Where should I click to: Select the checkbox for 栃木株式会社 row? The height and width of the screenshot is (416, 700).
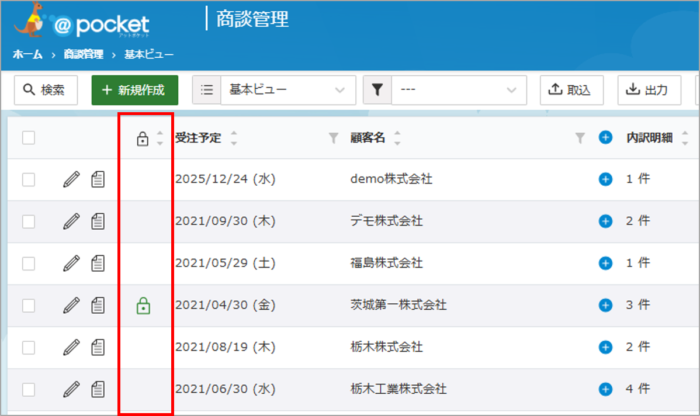tap(29, 347)
